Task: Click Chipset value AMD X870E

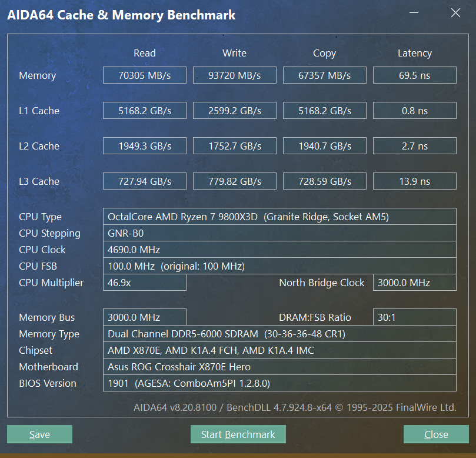Action: pyautogui.click(x=279, y=350)
